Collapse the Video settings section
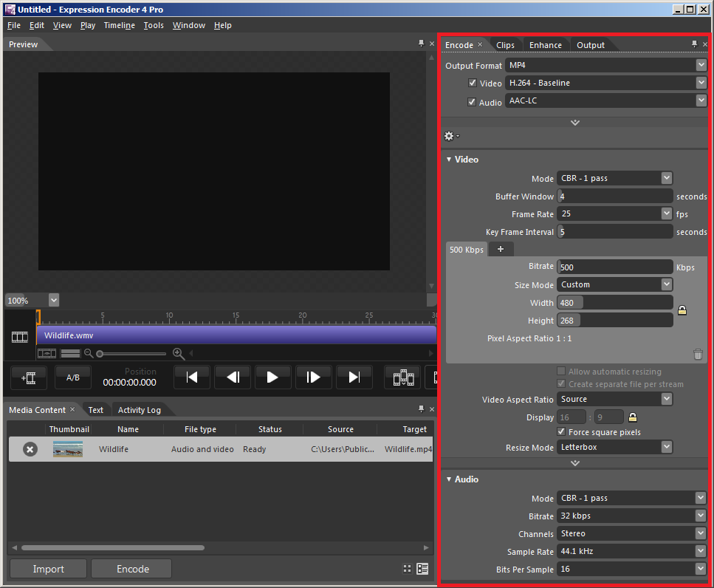The height and width of the screenshot is (588, 714). [x=449, y=160]
